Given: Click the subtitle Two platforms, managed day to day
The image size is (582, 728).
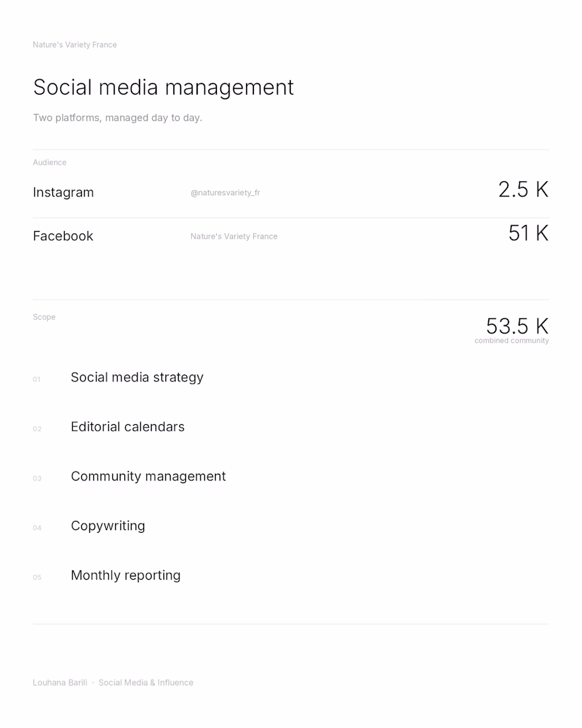Looking at the screenshot, I should 118,118.
